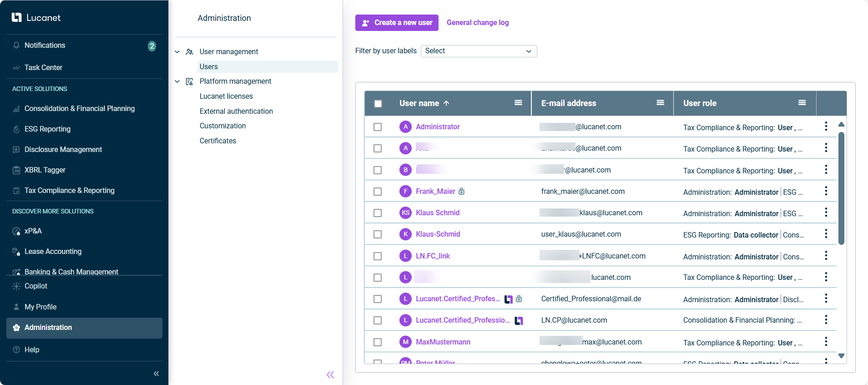Viewport: 868px width, 385px height.
Task: Collapse the Administration panel with purple chevrons
Action: (330, 375)
